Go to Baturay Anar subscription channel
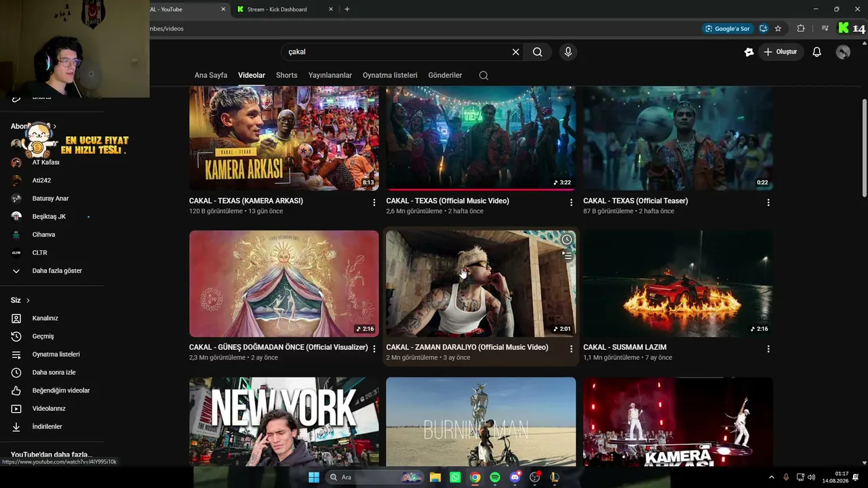The width and height of the screenshot is (868, 488). [50, 199]
